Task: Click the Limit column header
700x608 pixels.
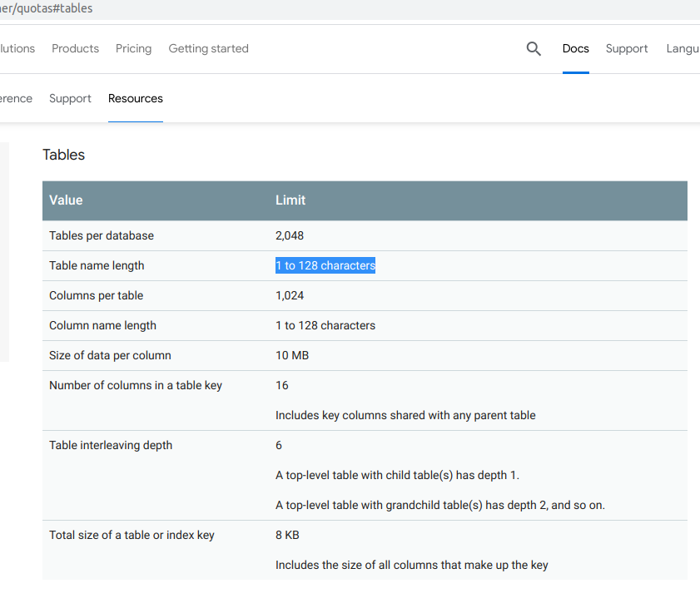Action: (x=290, y=200)
